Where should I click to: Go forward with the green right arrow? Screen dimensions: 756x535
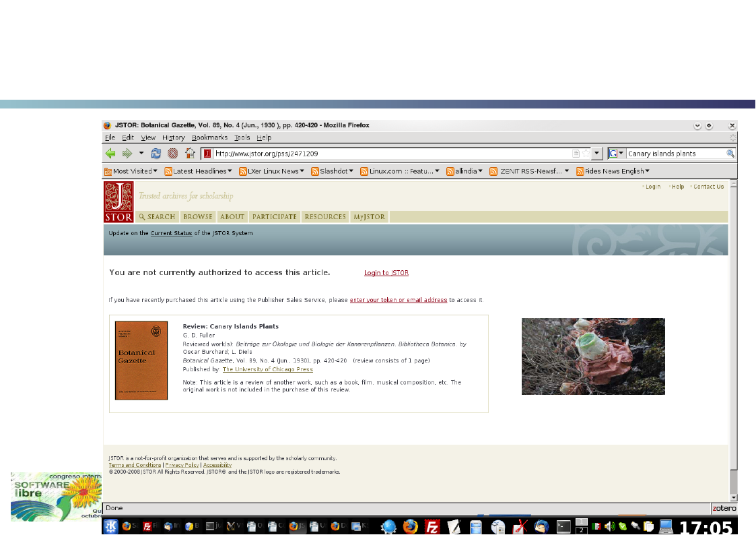[x=127, y=154]
